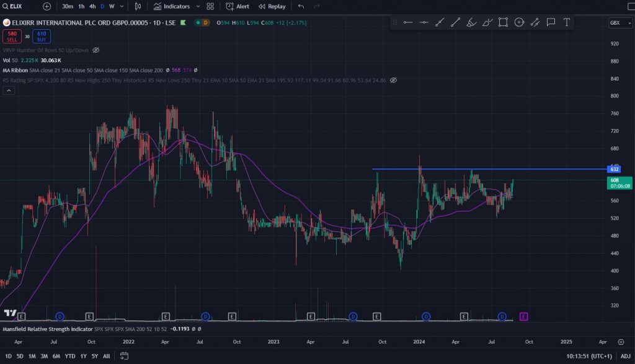Create a new Alert
The height and width of the screenshot is (364, 635).
238,6
